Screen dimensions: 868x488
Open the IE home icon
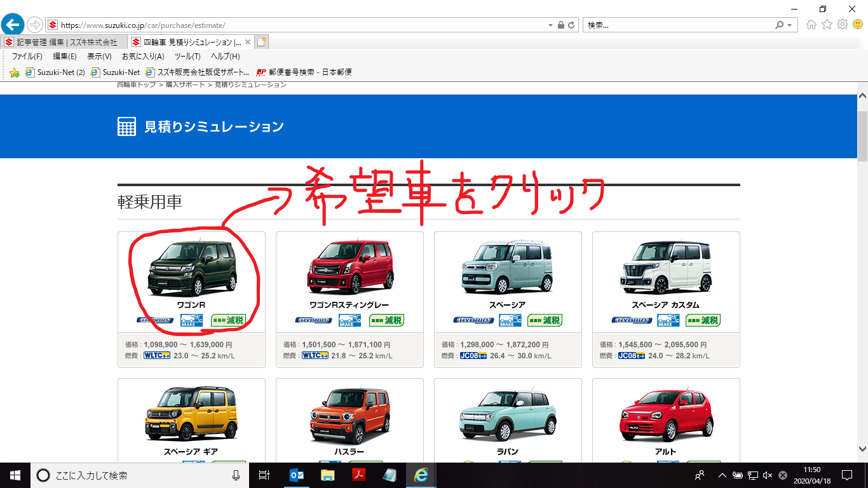click(x=811, y=25)
